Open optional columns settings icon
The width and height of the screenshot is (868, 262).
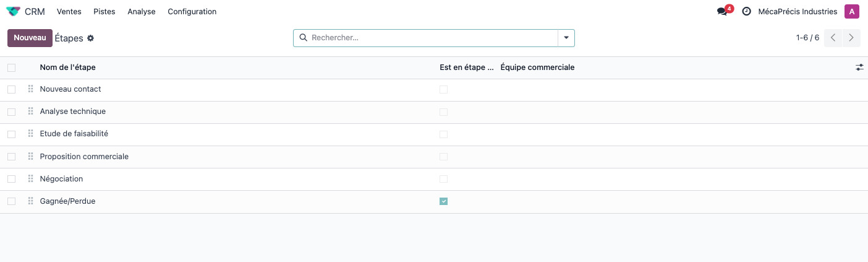tap(859, 68)
